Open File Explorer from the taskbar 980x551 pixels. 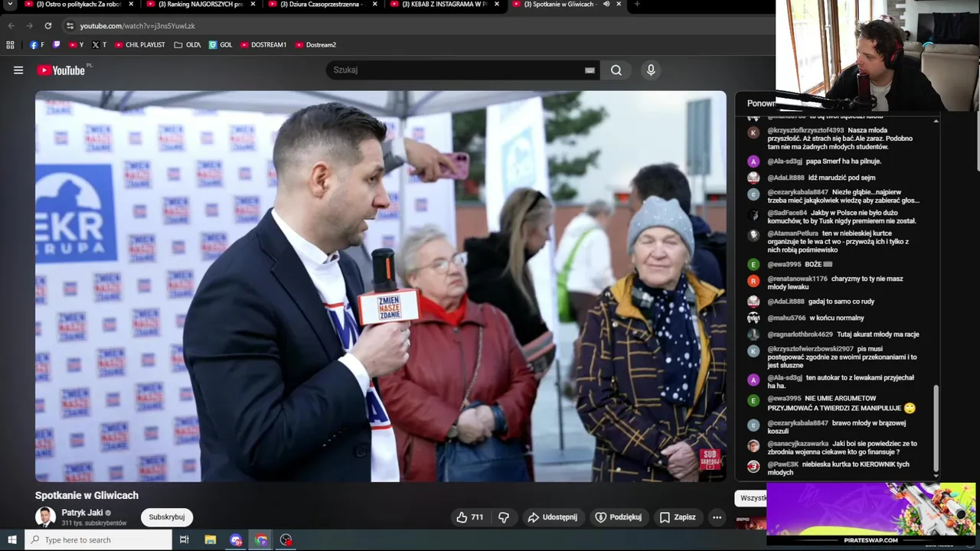(211, 540)
